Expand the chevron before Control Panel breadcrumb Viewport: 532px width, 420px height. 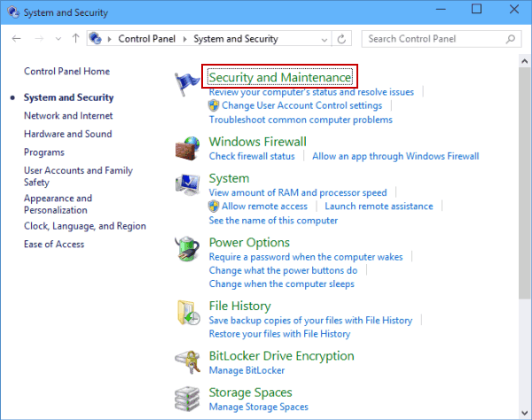pos(109,39)
